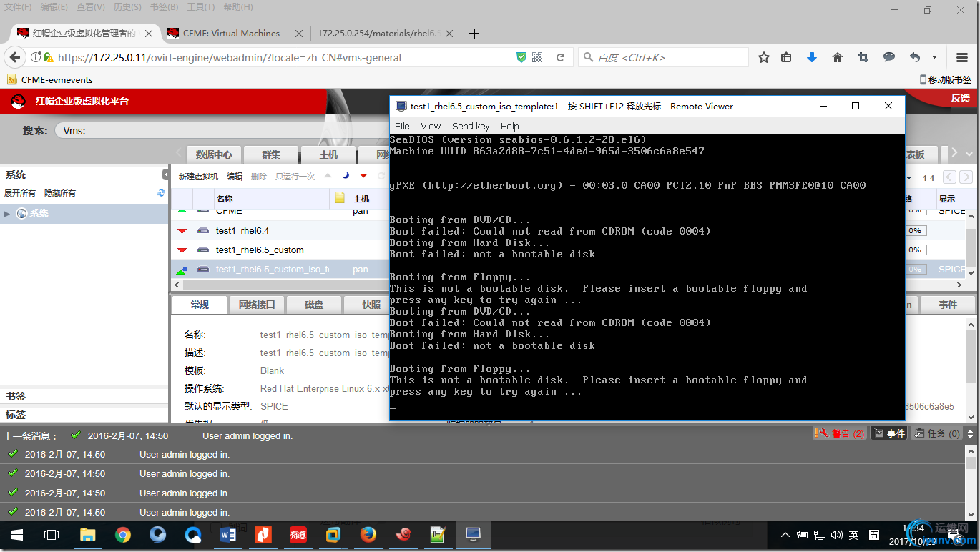Click 展开所有 in the system tree
The height and width of the screenshot is (552, 980).
(20, 193)
